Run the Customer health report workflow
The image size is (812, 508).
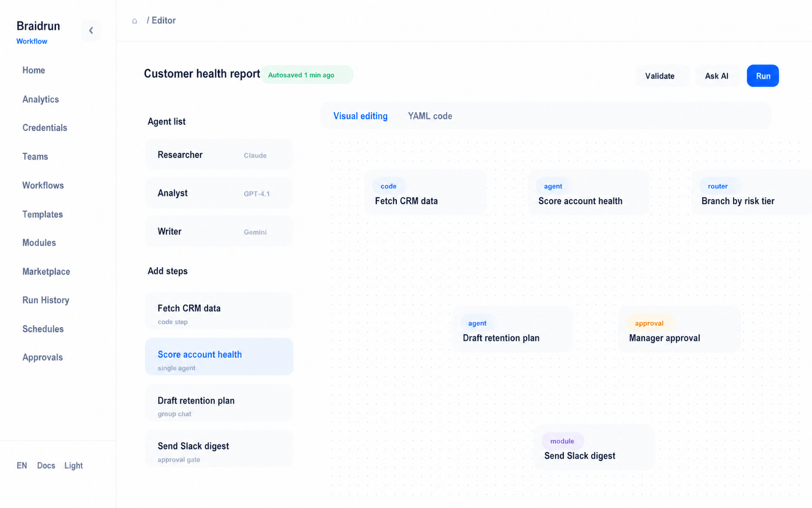763,76
